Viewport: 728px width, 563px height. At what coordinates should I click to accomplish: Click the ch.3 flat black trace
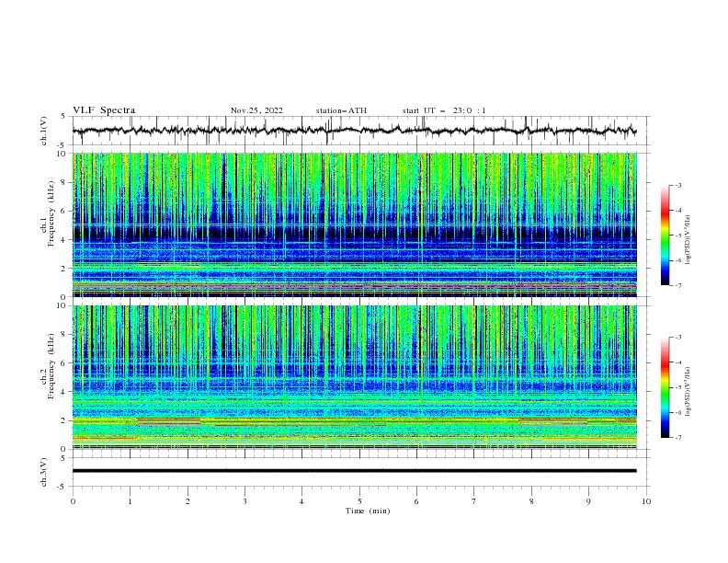click(x=354, y=471)
